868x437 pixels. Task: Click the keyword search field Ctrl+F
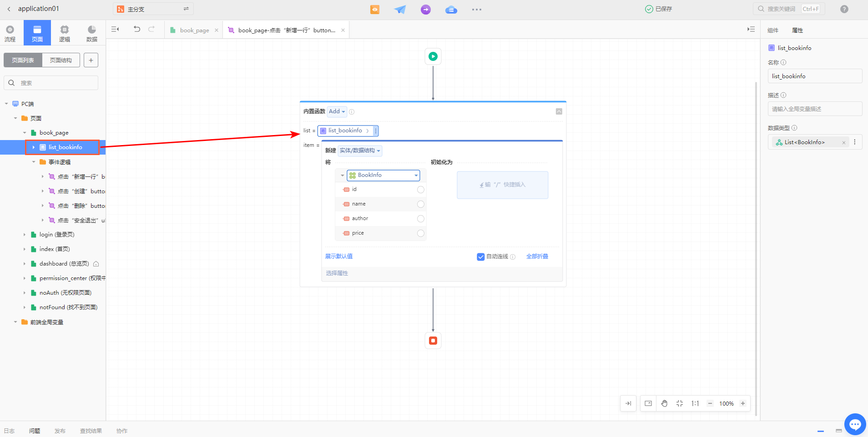click(x=788, y=9)
